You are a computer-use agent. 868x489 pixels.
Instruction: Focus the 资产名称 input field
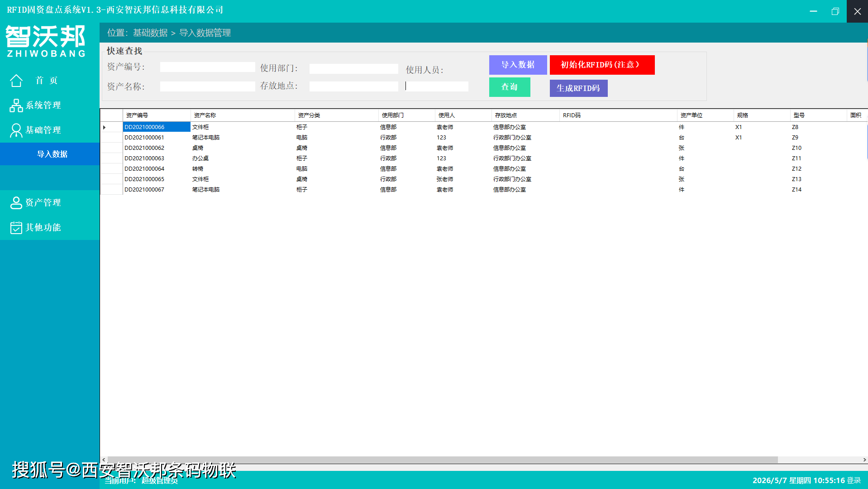point(208,86)
